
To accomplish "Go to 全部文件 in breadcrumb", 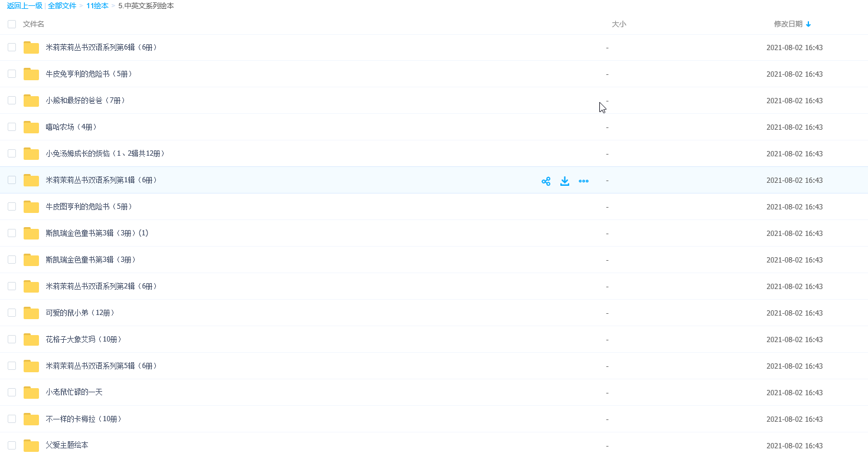I will (62, 6).
